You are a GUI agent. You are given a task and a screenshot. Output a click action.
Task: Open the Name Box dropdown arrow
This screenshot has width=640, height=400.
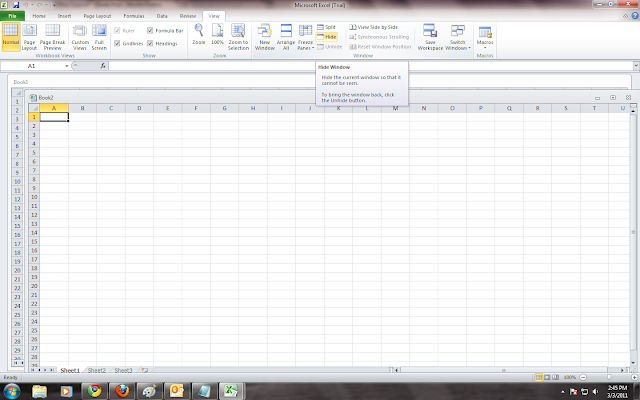point(67,66)
